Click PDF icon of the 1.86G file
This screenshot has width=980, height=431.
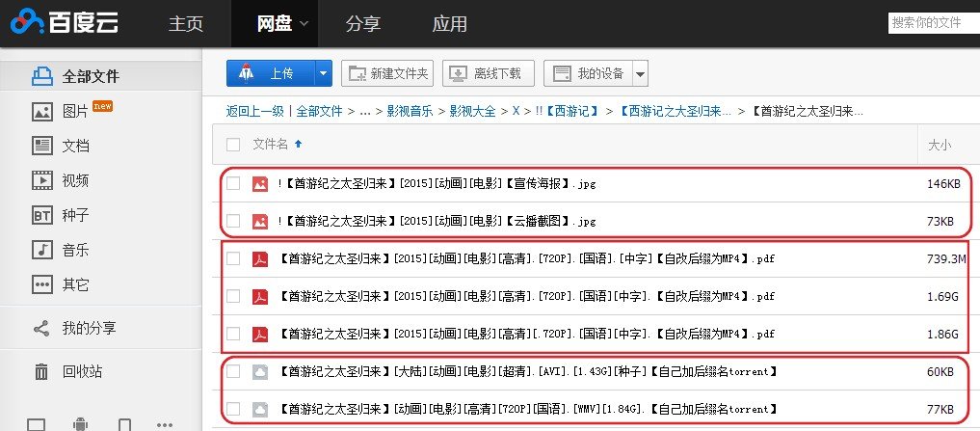coord(260,334)
